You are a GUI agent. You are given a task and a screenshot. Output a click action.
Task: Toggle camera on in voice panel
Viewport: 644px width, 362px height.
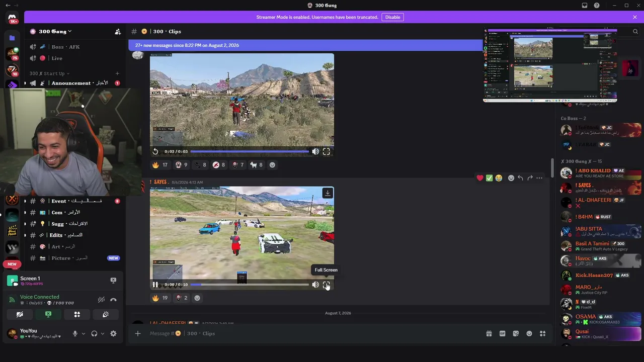coord(20,315)
